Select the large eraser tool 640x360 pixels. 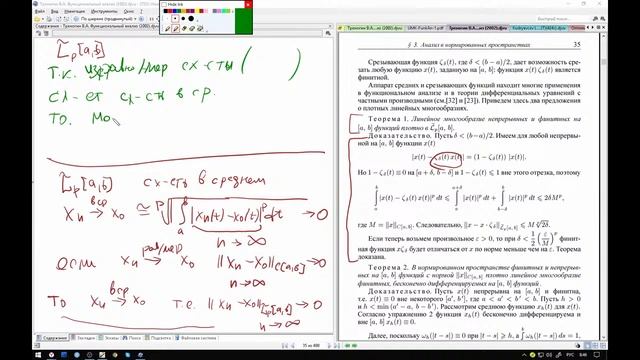pyautogui.click(x=200, y=29)
